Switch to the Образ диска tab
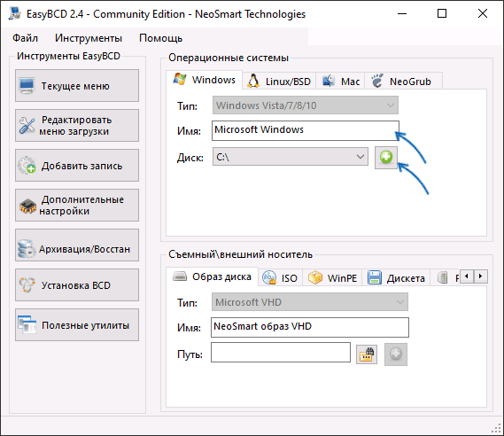Screen dimensions: 504x436 pyautogui.click(x=213, y=276)
